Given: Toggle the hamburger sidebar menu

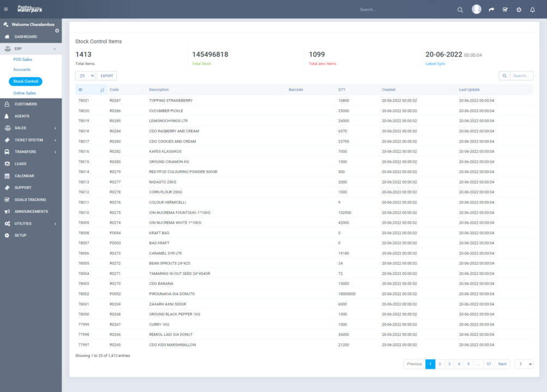Looking at the screenshot, I should click(6, 9).
